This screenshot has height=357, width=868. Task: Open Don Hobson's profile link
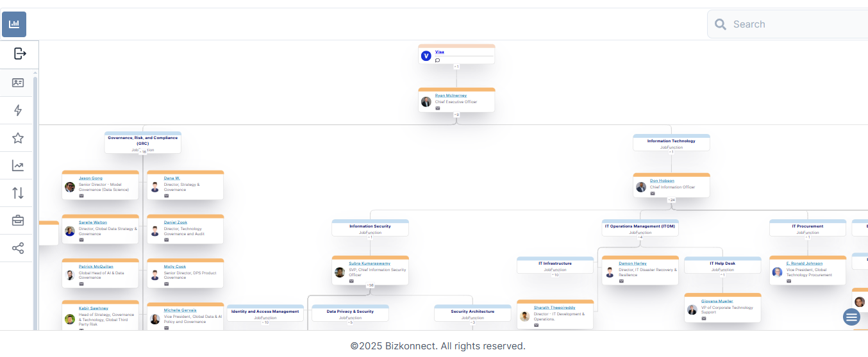coord(662,181)
